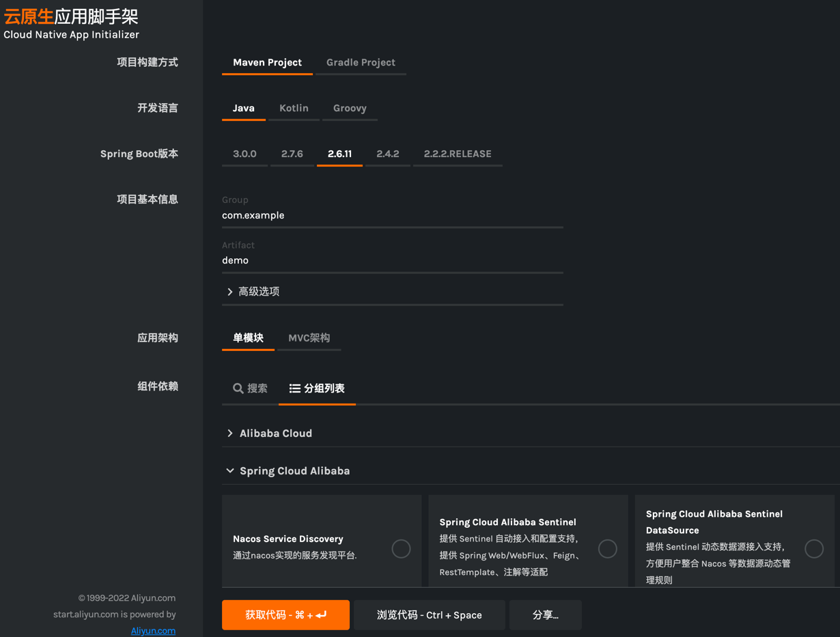Open 浏览代码 code browser
Screen dimensions: 840x637
[x=429, y=615]
